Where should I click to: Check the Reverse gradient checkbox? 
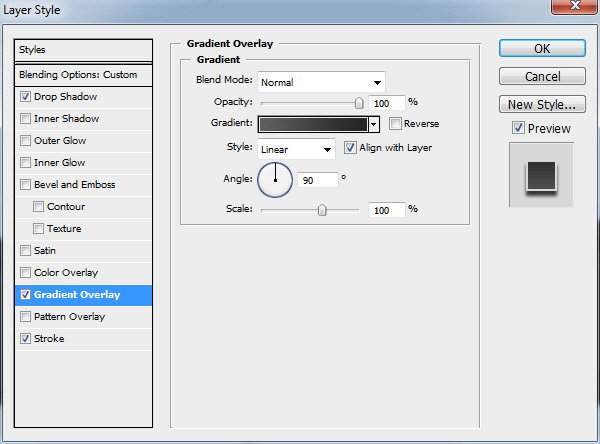(395, 124)
